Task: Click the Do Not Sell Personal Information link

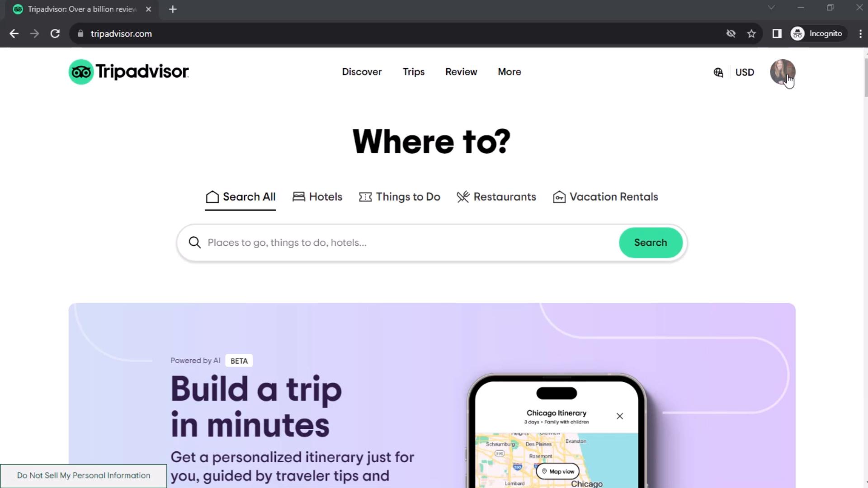Action: tap(84, 475)
